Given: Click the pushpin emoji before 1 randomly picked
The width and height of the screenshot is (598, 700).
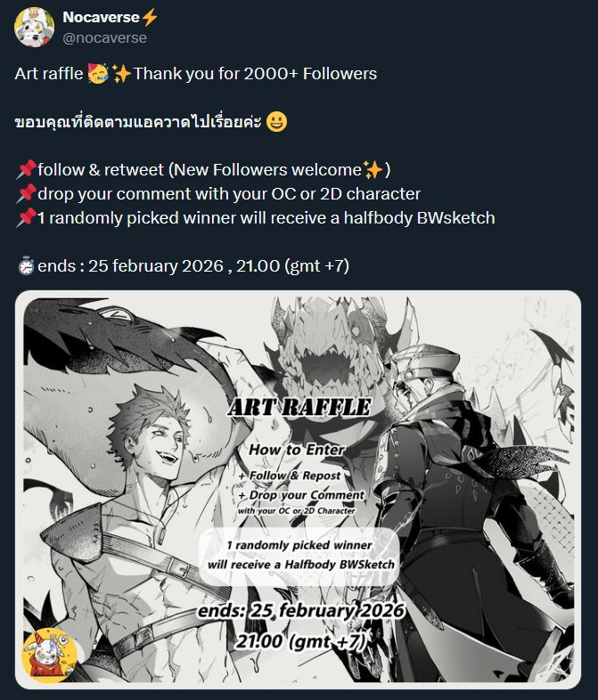Looking at the screenshot, I should [27, 218].
